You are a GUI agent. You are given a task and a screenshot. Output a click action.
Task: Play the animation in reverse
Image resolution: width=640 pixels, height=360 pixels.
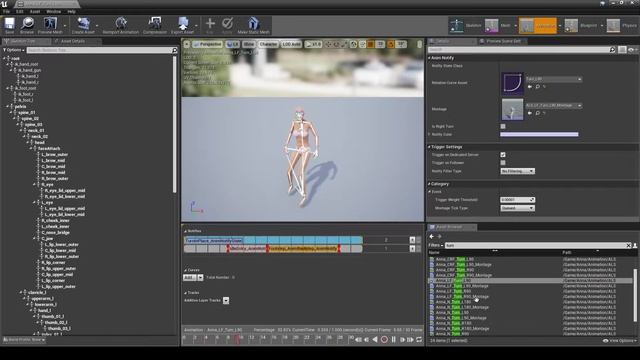pos(375,339)
